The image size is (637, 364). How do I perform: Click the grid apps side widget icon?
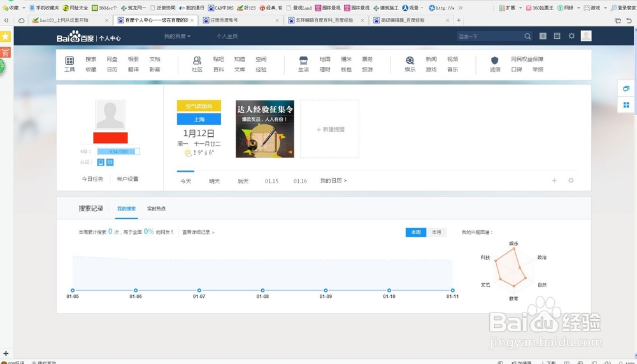pyautogui.click(x=626, y=105)
